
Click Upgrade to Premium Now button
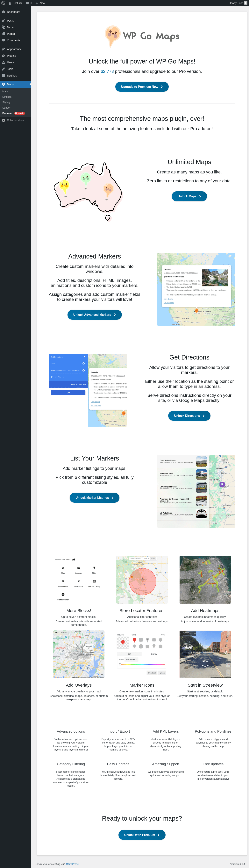tap(142, 87)
